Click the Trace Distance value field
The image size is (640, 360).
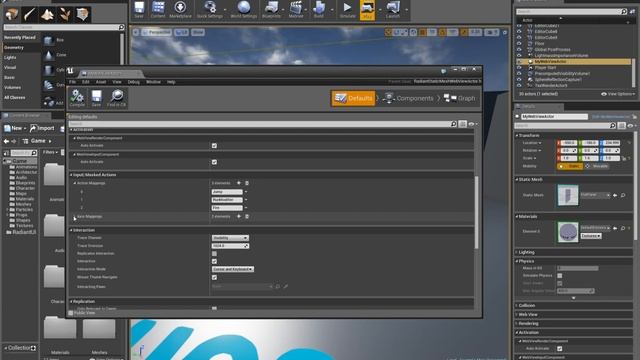pos(230,246)
